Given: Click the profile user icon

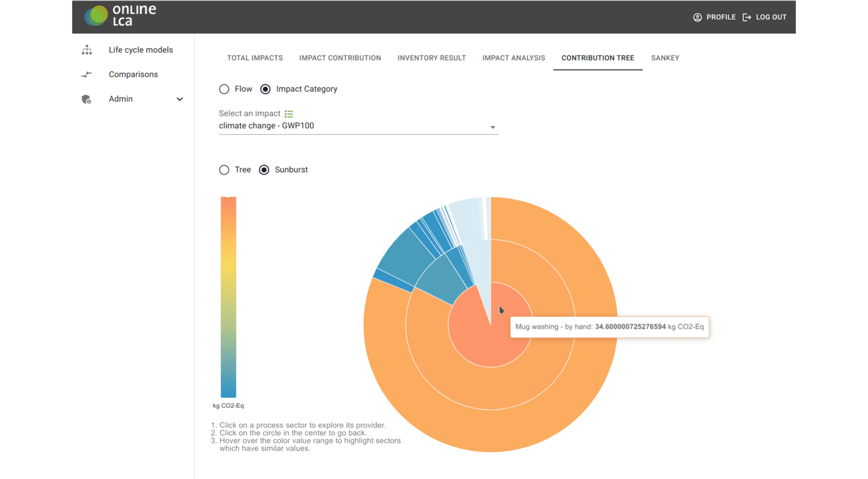Looking at the screenshot, I should tap(697, 17).
